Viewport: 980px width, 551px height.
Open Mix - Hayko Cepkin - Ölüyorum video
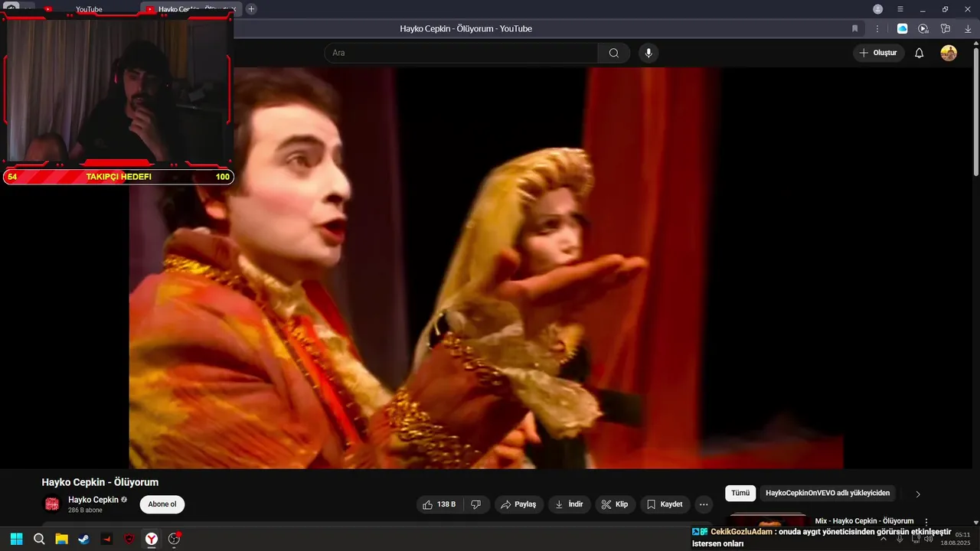[864, 521]
